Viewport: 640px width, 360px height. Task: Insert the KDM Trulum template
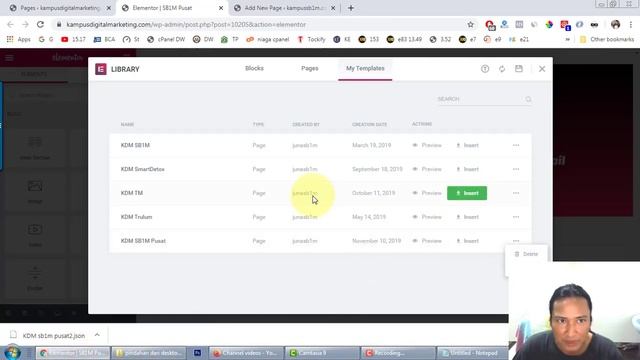click(x=467, y=217)
